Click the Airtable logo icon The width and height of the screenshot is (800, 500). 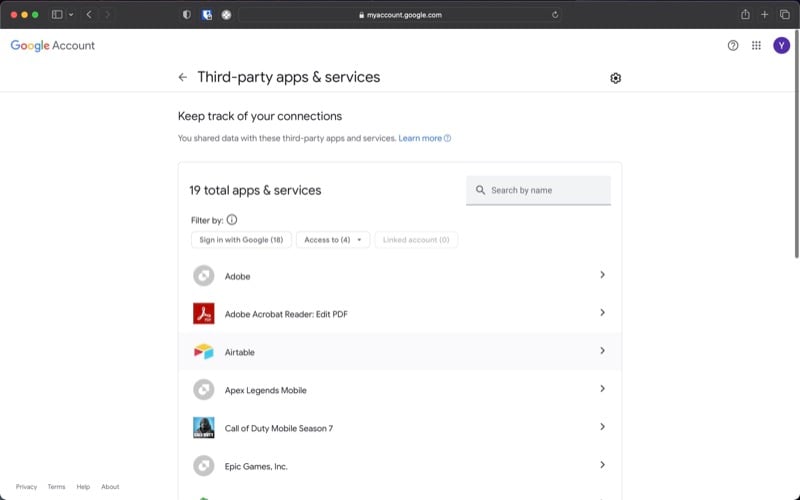[x=204, y=352]
